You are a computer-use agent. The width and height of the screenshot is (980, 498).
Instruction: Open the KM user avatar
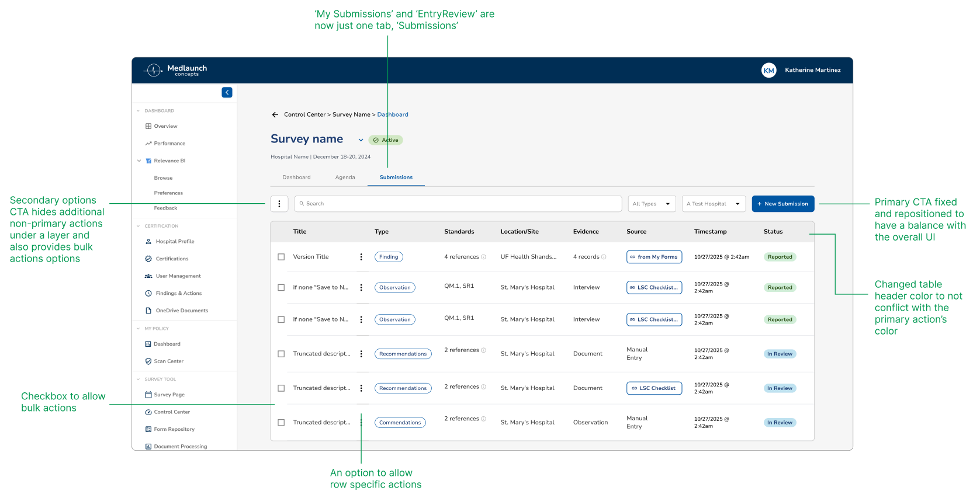[768, 70]
